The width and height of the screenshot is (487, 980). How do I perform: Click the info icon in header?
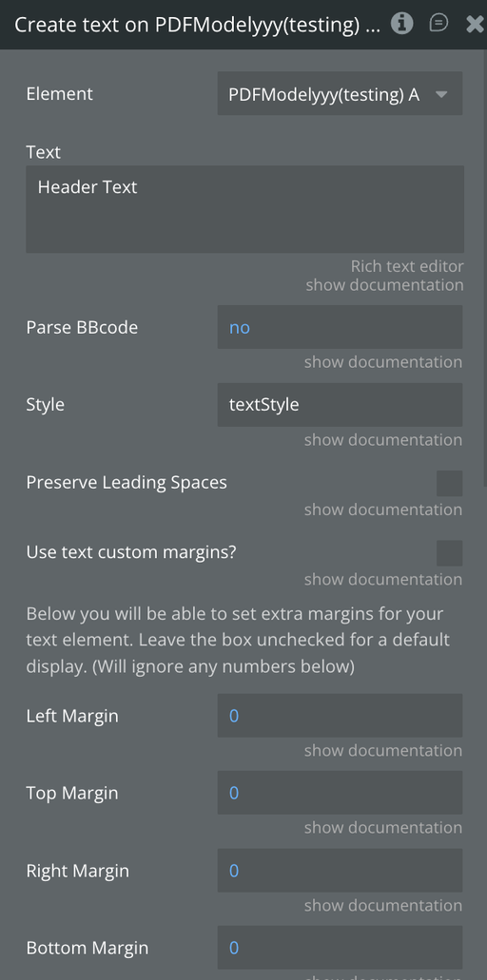(x=402, y=24)
